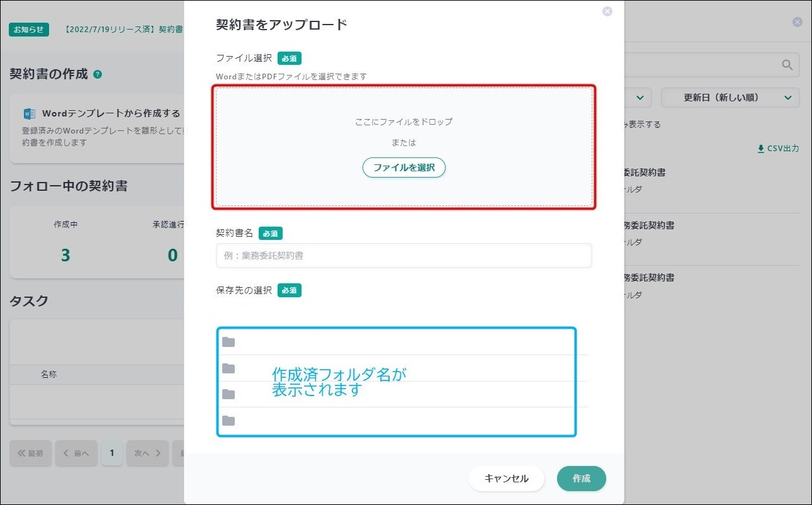Click the CSV出力 download icon
812x505 pixels.
click(760, 149)
